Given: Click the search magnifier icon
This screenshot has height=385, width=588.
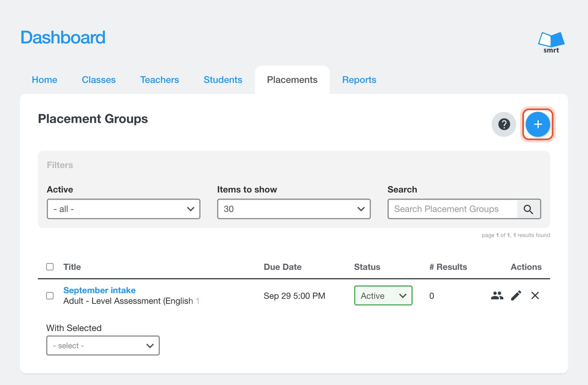Looking at the screenshot, I should [528, 209].
